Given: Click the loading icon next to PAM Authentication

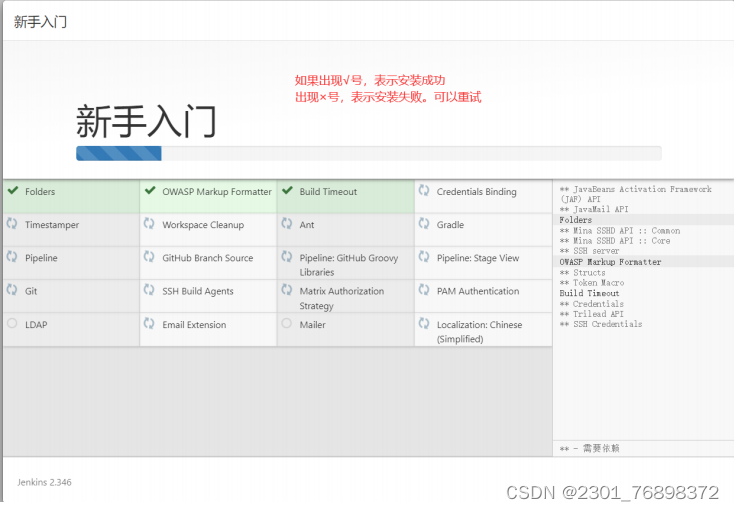Looking at the screenshot, I should coord(424,290).
